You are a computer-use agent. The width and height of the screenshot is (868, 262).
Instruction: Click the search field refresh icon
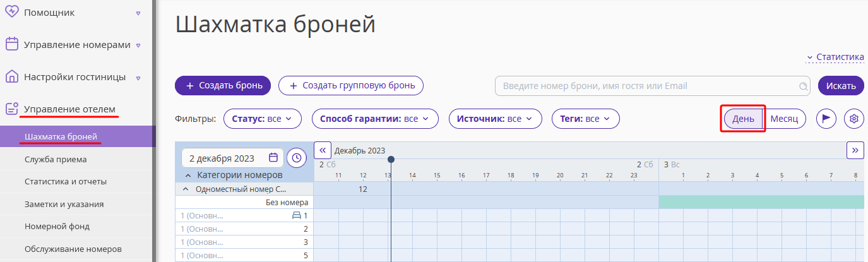click(803, 86)
